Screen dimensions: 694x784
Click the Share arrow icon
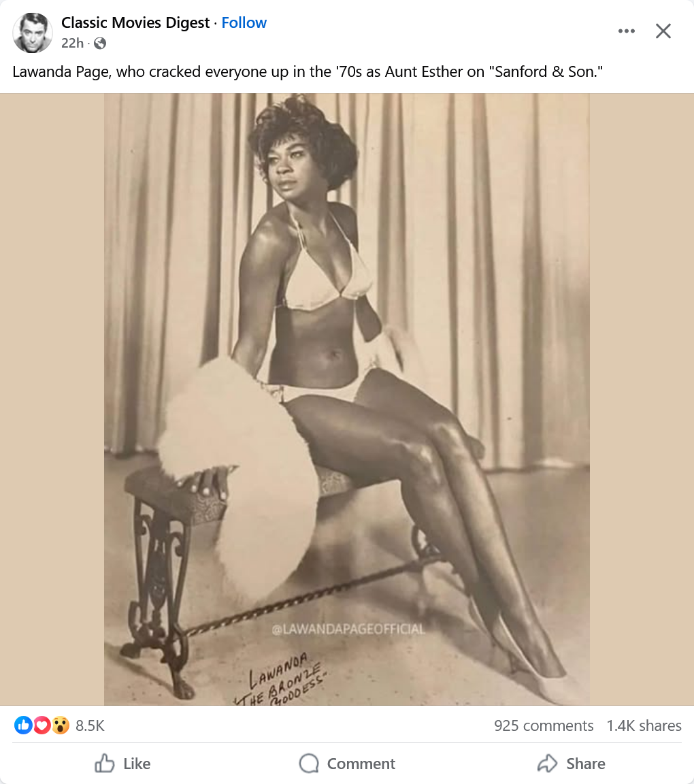[548, 764]
